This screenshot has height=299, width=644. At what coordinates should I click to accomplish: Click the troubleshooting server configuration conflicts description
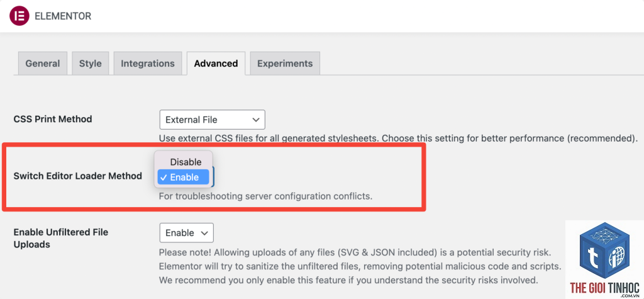tap(266, 196)
